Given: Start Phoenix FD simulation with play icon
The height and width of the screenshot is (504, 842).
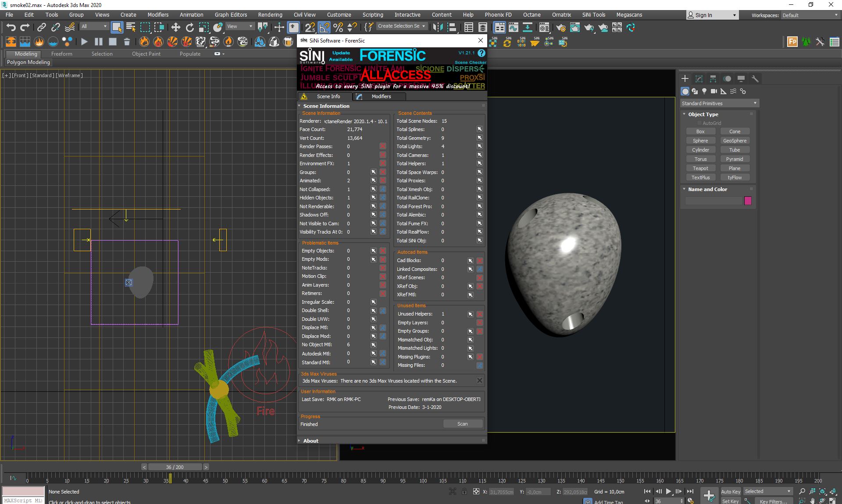Looking at the screenshot, I should pyautogui.click(x=84, y=42).
